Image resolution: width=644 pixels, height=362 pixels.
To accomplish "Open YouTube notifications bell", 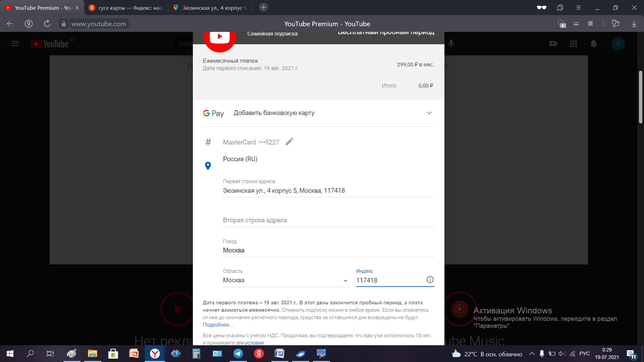I will (x=594, y=44).
